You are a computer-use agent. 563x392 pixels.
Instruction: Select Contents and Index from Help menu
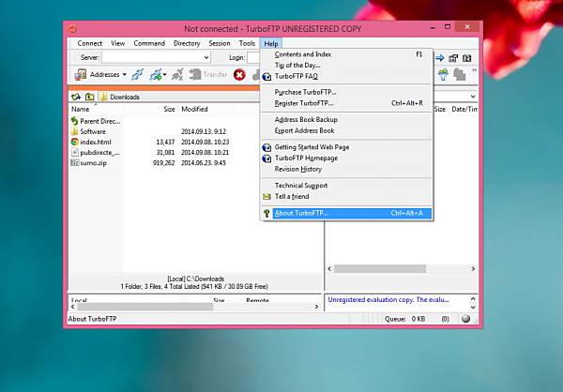click(x=347, y=54)
